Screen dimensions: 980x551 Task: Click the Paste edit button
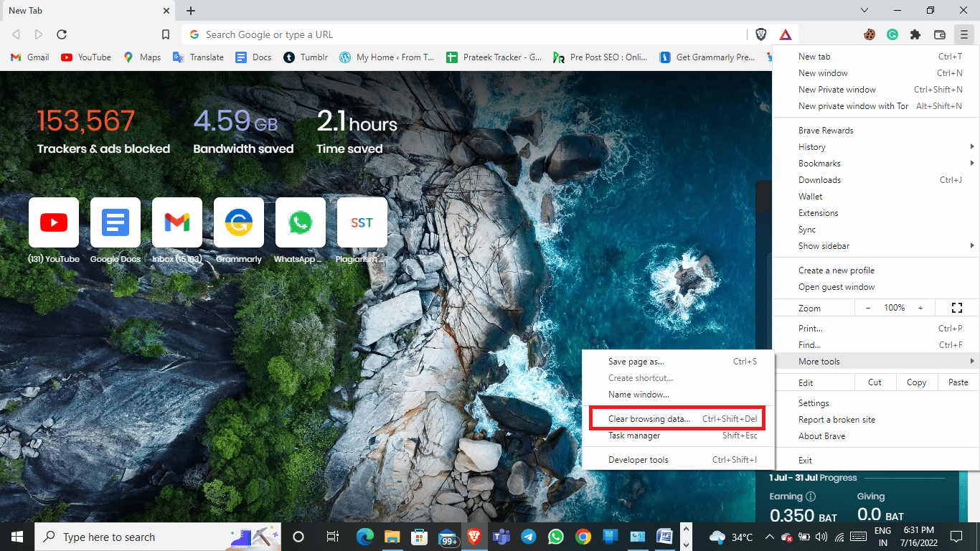tap(958, 382)
